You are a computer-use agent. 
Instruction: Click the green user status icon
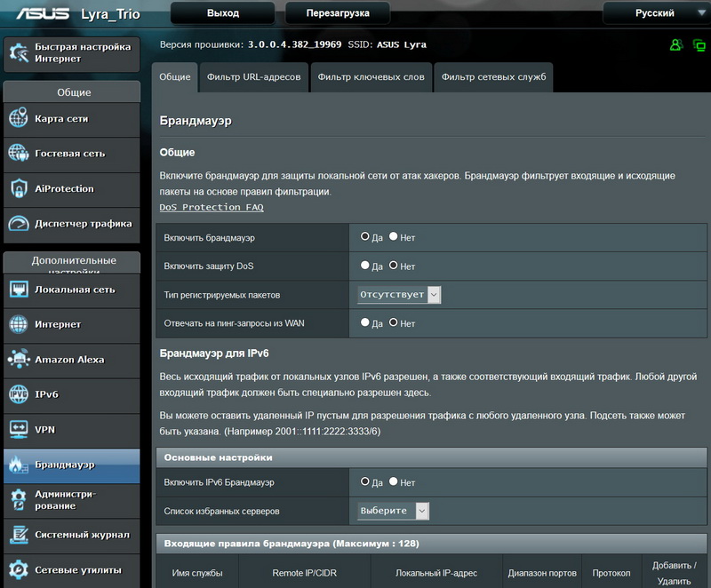click(675, 45)
